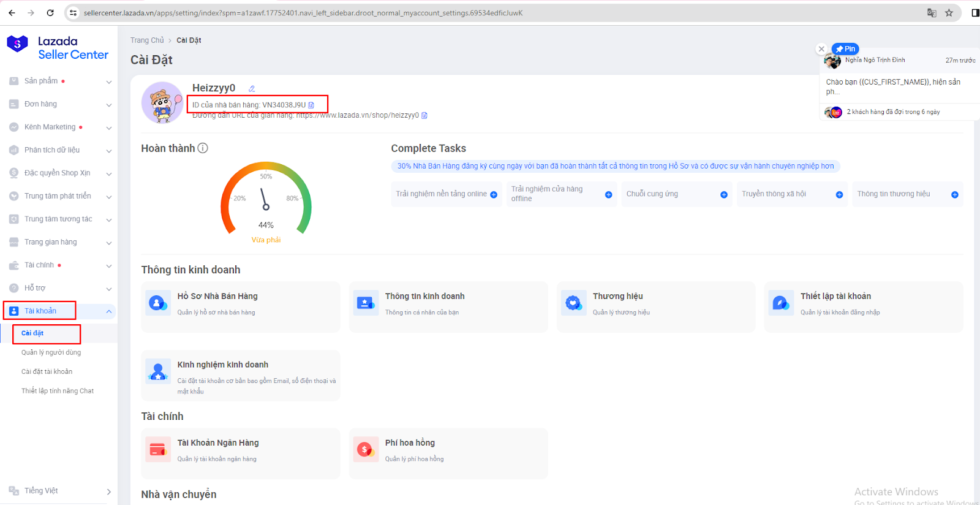Image resolution: width=980 pixels, height=505 pixels.
Task: Expand the Đặc quyền Shop Xịn chevron
Action: [109, 173]
